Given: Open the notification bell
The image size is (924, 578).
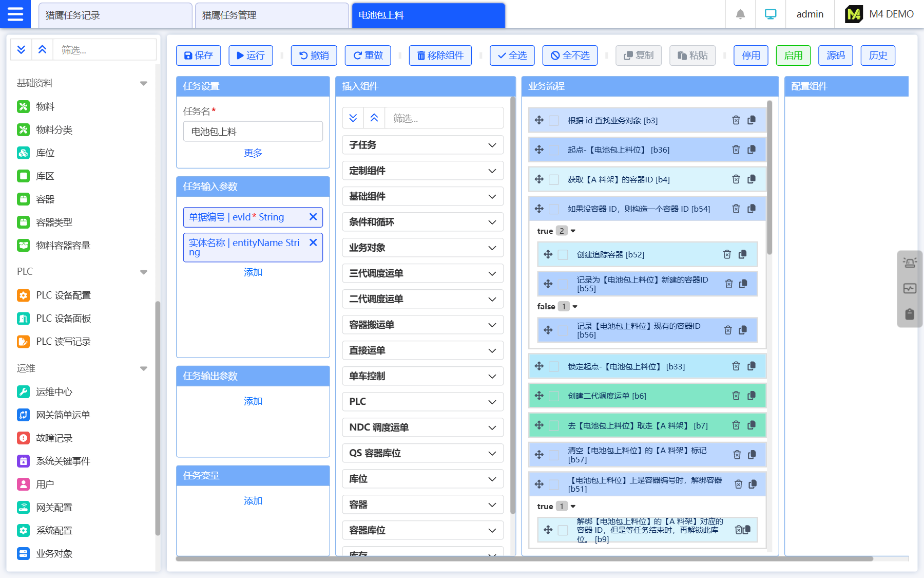Looking at the screenshot, I should [x=740, y=14].
